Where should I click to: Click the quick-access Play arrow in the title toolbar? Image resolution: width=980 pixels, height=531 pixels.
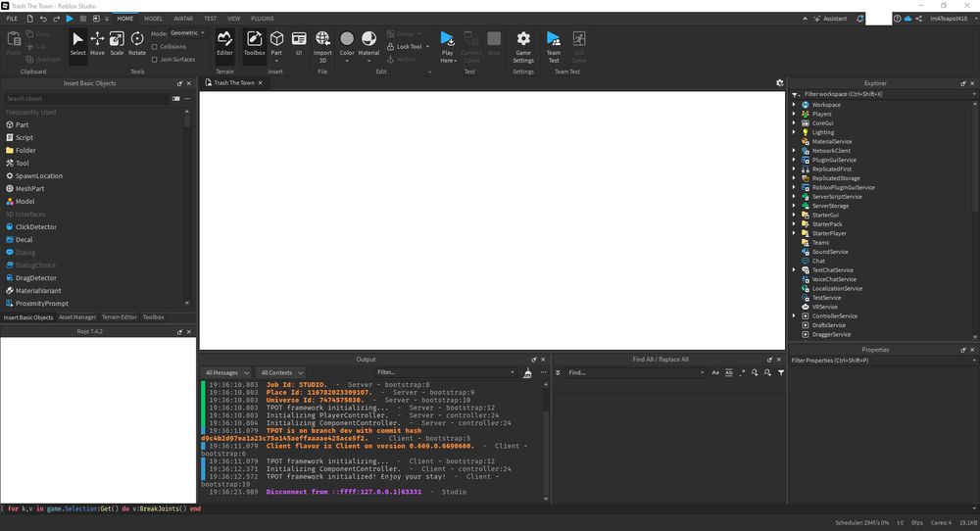click(70, 19)
